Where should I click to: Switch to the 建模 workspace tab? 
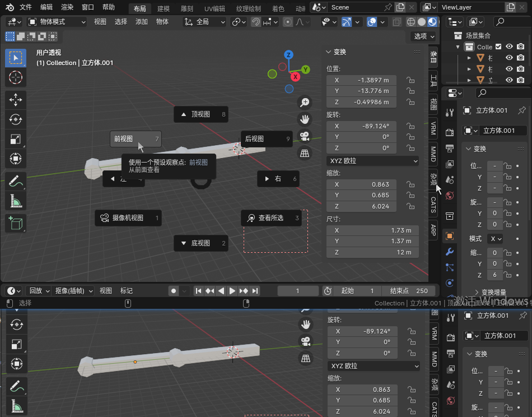pos(163,8)
